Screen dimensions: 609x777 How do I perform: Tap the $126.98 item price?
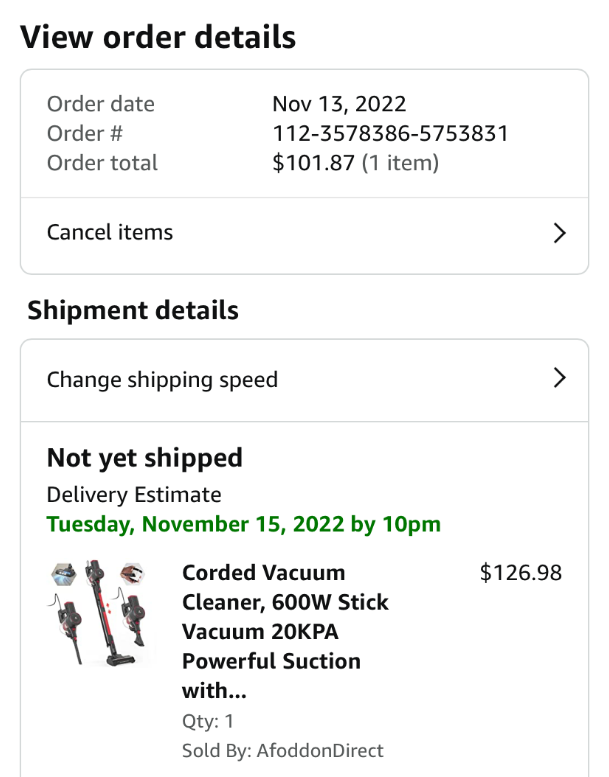click(x=521, y=572)
